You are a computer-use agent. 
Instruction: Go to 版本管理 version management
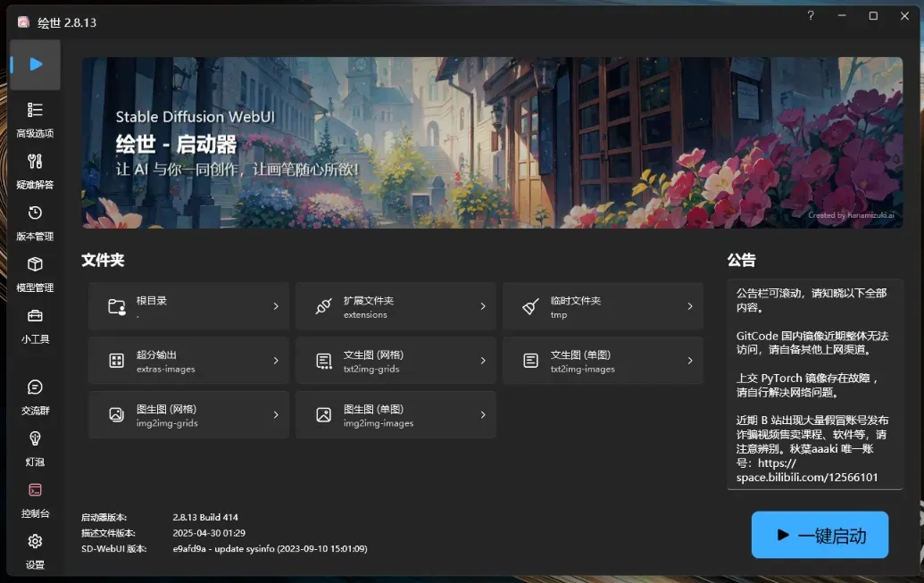(x=35, y=214)
